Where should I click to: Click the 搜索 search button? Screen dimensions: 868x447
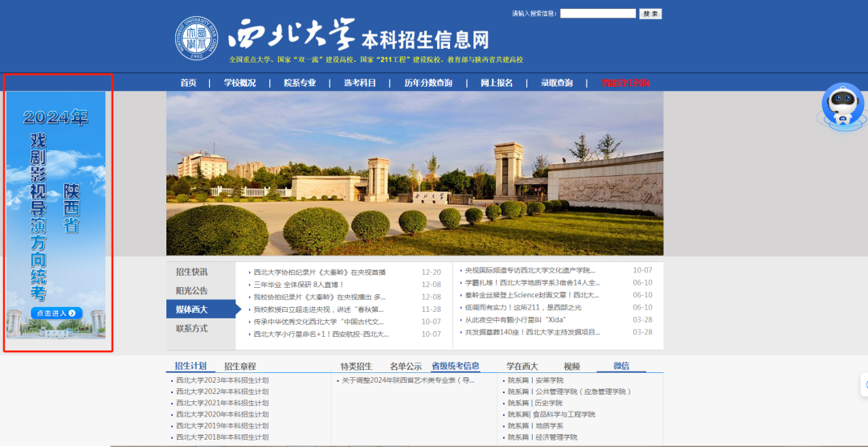click(650, 14)
